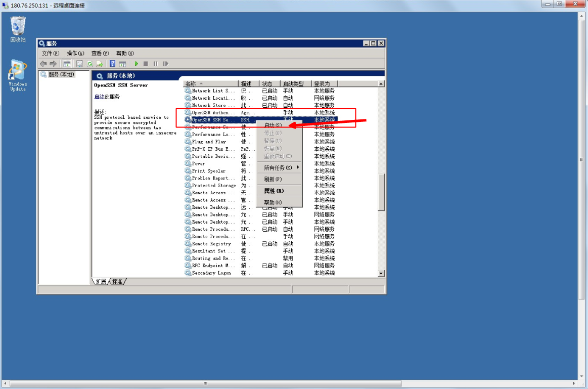Sort by the 启动类型 column header
Viewport: 588px width, 389px height.
click(296, 83)
